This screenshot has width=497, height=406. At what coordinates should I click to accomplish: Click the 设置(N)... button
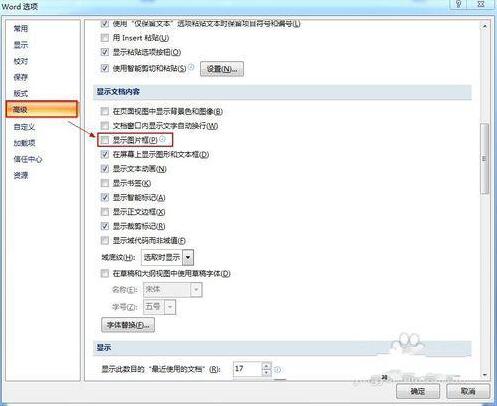coord(222,69)
